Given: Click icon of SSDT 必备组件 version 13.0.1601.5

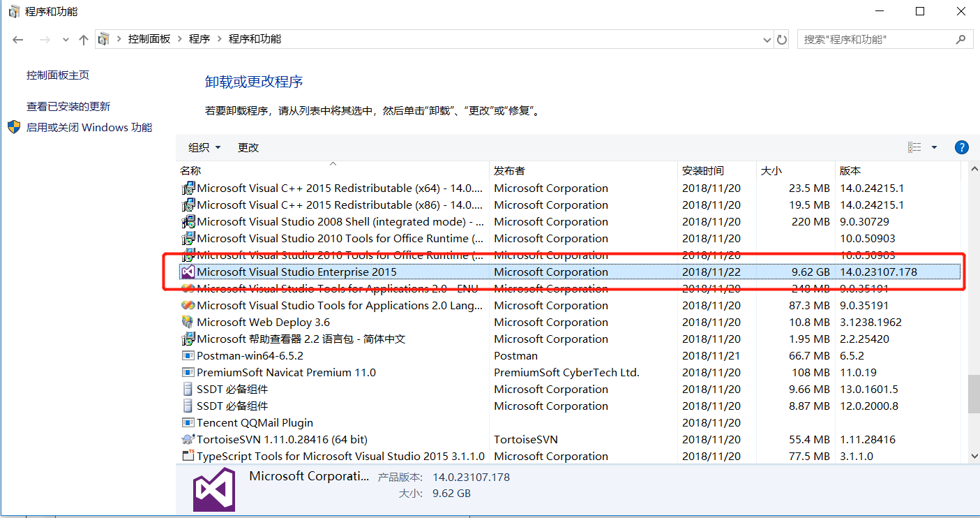Looking at the screenshot, I should 188,389.
